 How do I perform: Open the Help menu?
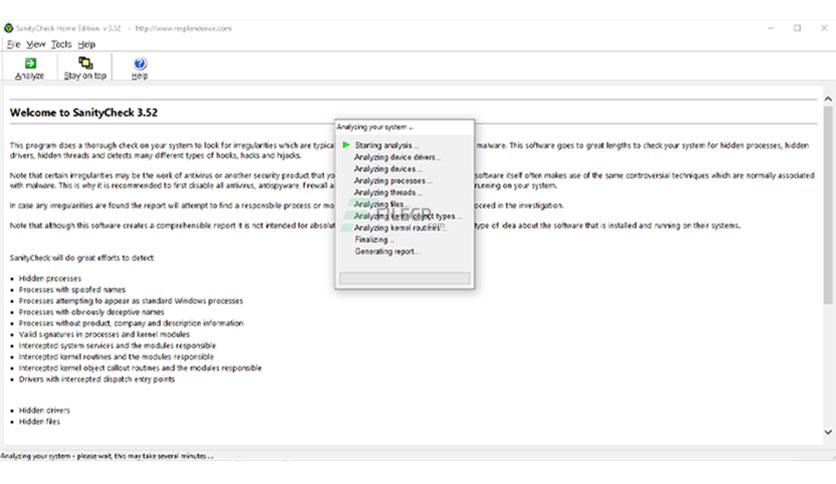click(x=87, y=44)
